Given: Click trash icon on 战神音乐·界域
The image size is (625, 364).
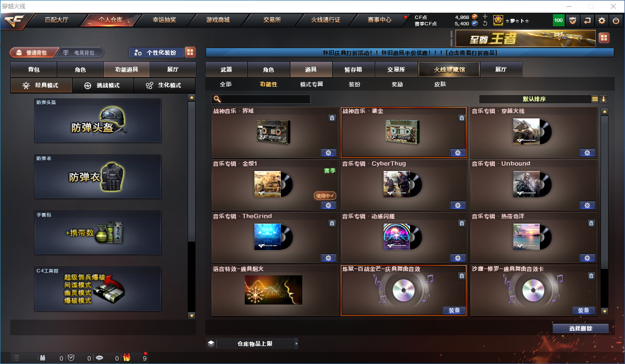Looking at the screenshot, I should tap(332, 118).
